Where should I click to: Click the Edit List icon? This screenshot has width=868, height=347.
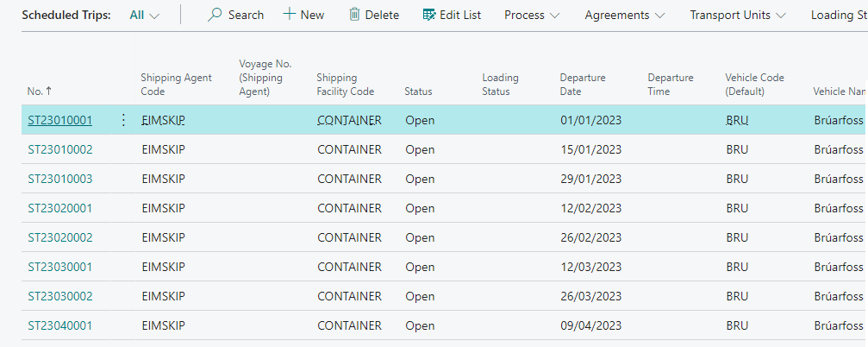[429, 15]
